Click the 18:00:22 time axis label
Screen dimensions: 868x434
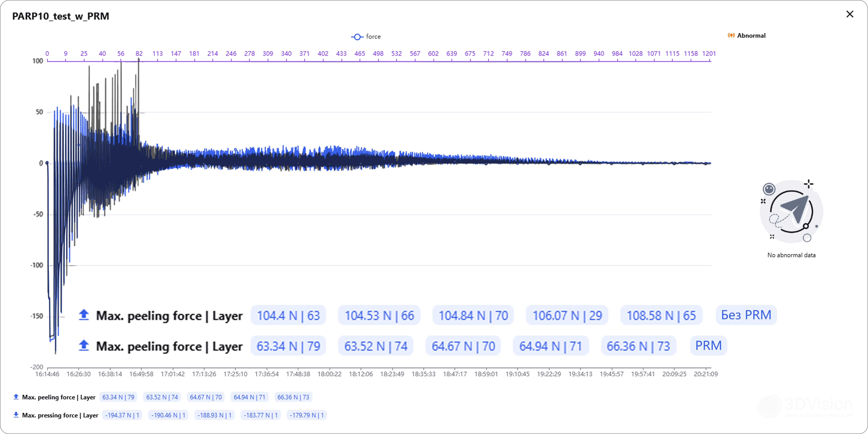coord(329,374)
